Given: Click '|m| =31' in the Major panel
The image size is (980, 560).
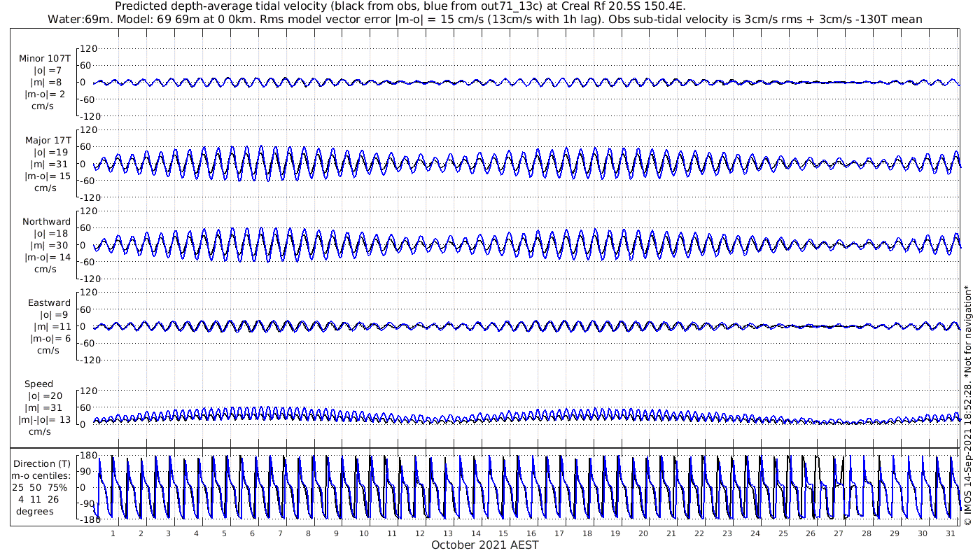Looking at the screenshot, I should click(51, 164).
